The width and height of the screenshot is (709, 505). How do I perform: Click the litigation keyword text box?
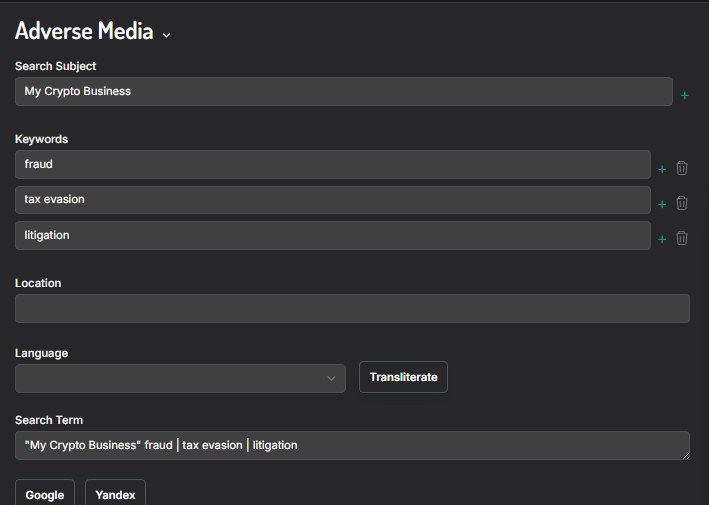click(333, 235)
